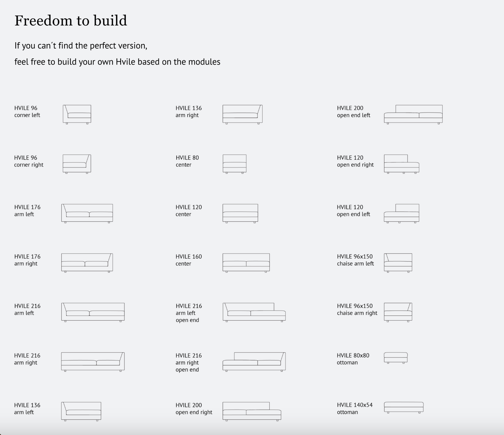
Task: Click the 'HVILE 200 open end right' label
Action: point(194,408)
